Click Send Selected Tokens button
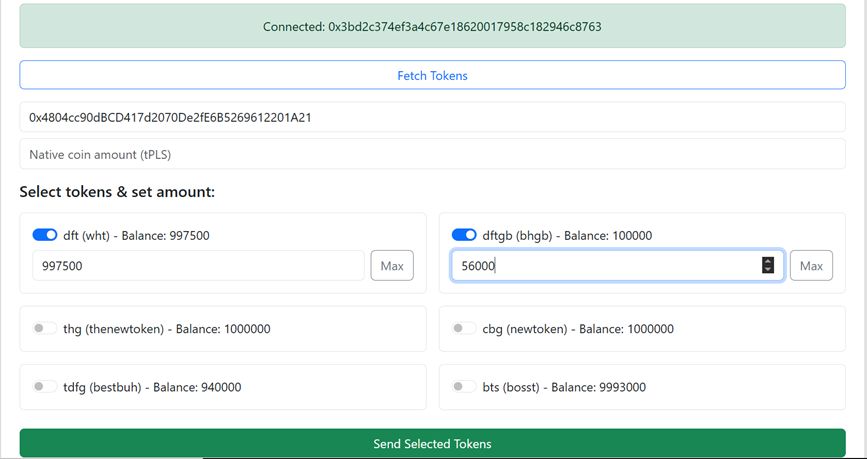 tap(432, 443)
